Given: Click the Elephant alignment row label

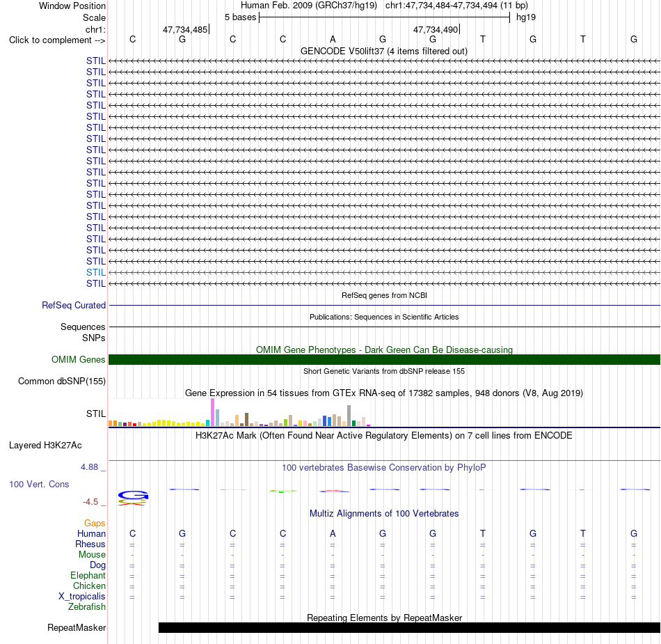Looking at the screenshot, I should point(88,575).
